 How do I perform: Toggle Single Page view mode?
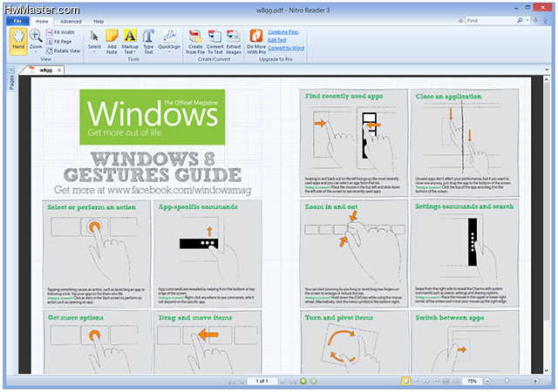(x=405, y=382)
